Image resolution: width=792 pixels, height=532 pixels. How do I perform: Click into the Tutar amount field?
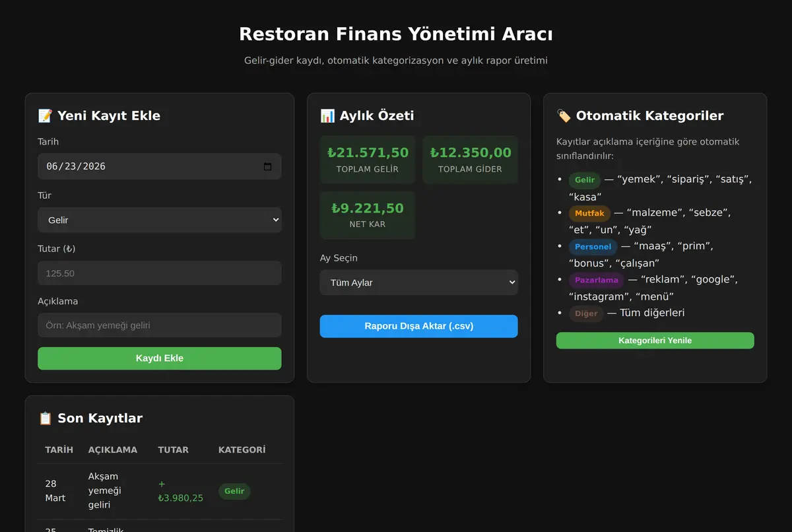[x=160, y=273]
